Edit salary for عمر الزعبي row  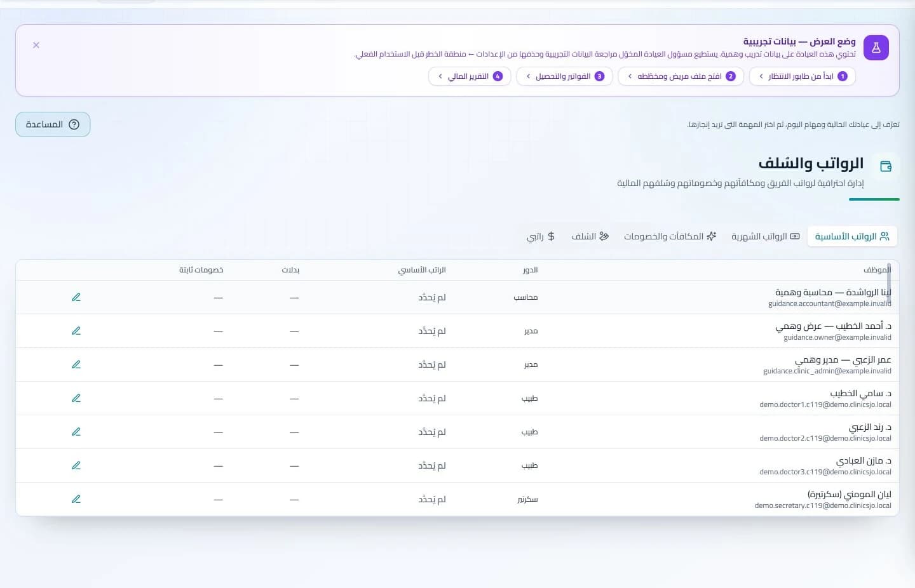[x=76, y=364]
